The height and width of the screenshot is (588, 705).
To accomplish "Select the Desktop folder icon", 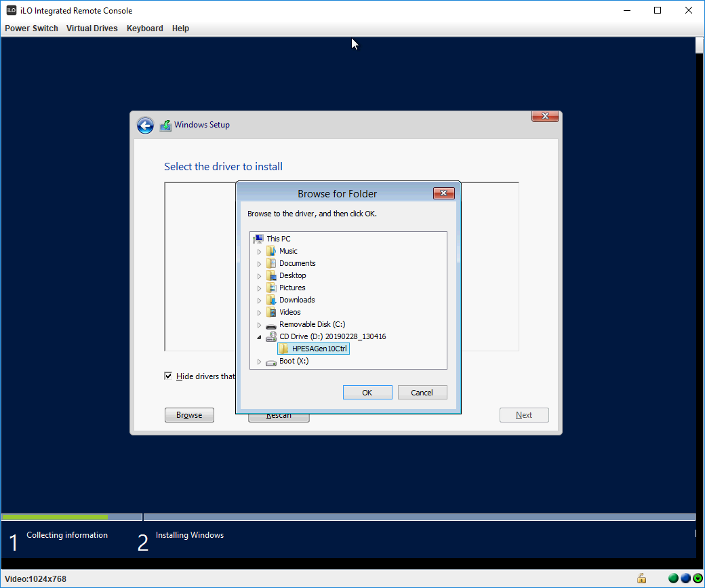I will [x=270, y=275].
